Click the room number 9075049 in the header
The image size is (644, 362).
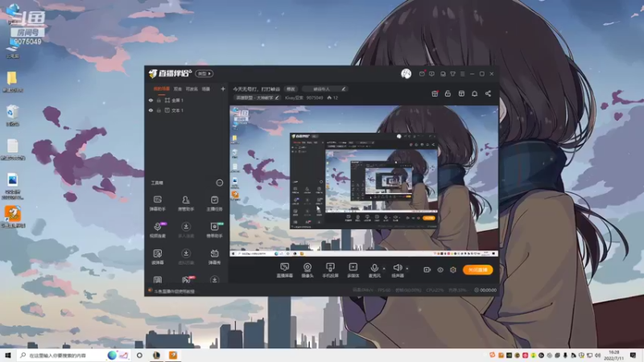pos(315,98)
